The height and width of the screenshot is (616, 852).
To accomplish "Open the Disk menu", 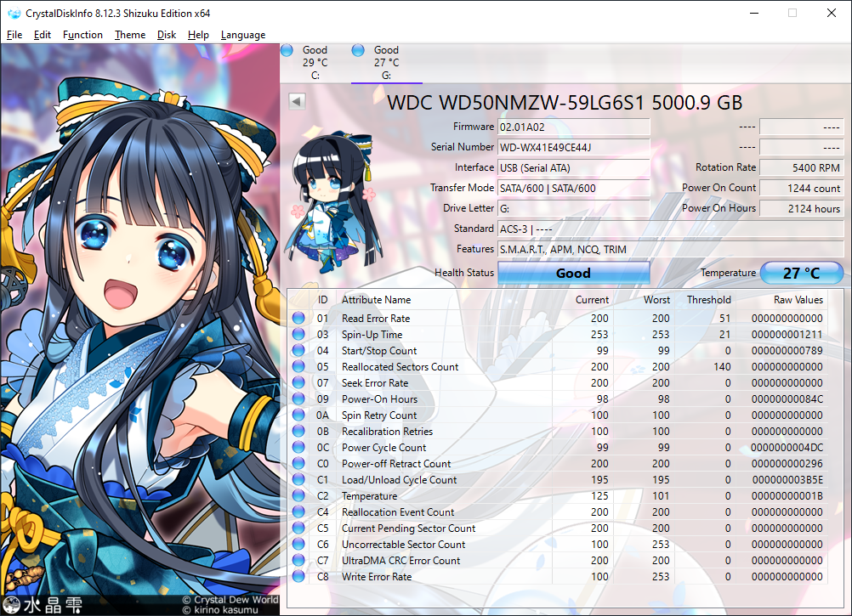I will tap(167, 35).
